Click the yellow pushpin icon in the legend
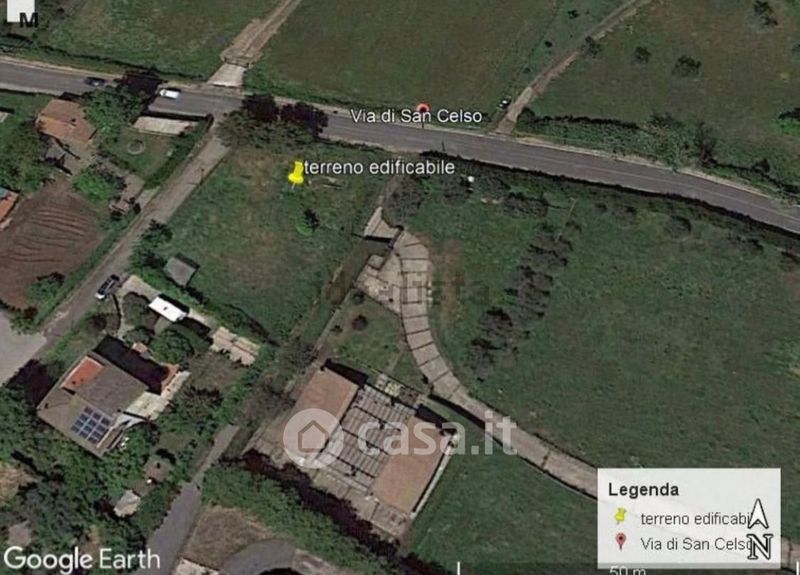The image size is (800, 575). pyautogui.click(x=620, y=516)
